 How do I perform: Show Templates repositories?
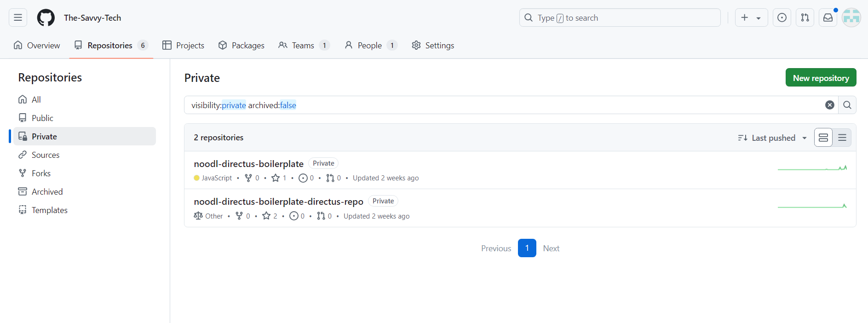85,210
